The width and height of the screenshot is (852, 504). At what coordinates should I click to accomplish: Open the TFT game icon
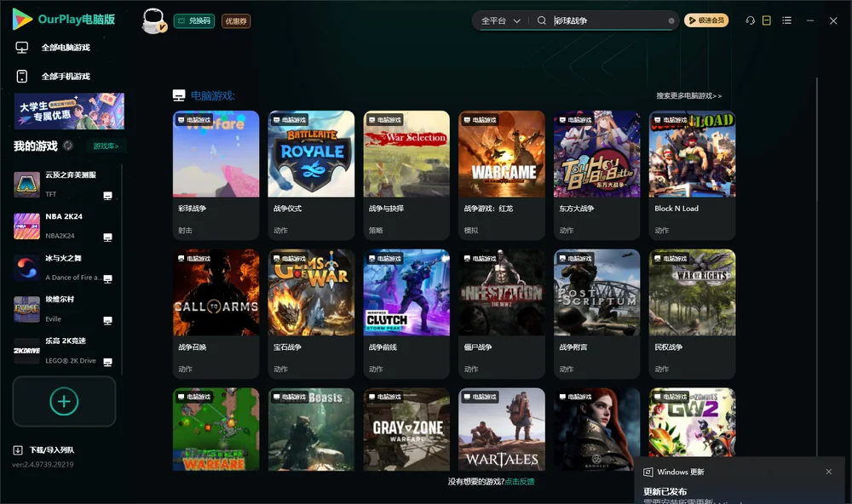(26, 185)
